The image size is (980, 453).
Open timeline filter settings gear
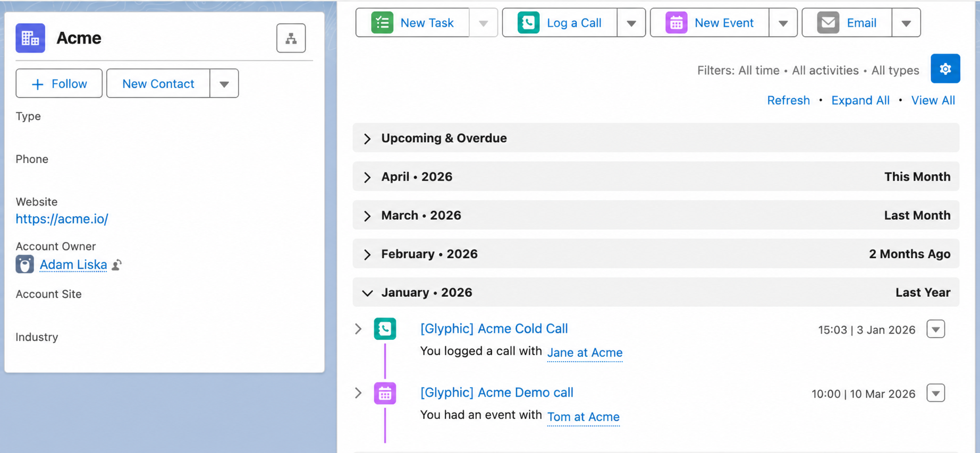(945, 69)
